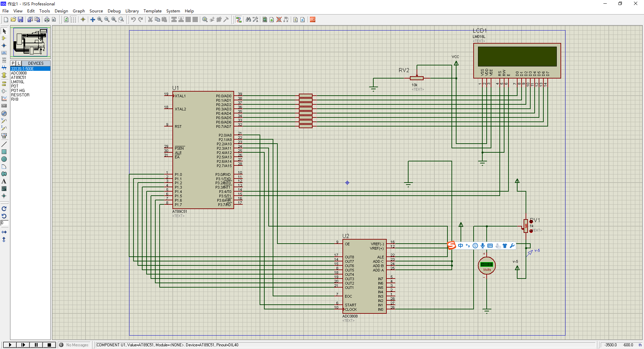This screenshot has width=644, height=349.
Task: Toggle false origin crosshair tool
Action: (x=83, y=19)
